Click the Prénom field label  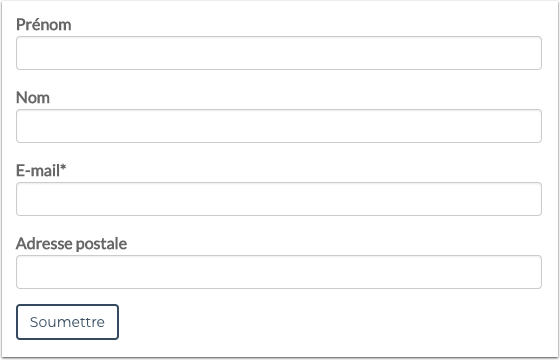pos(44,25)
